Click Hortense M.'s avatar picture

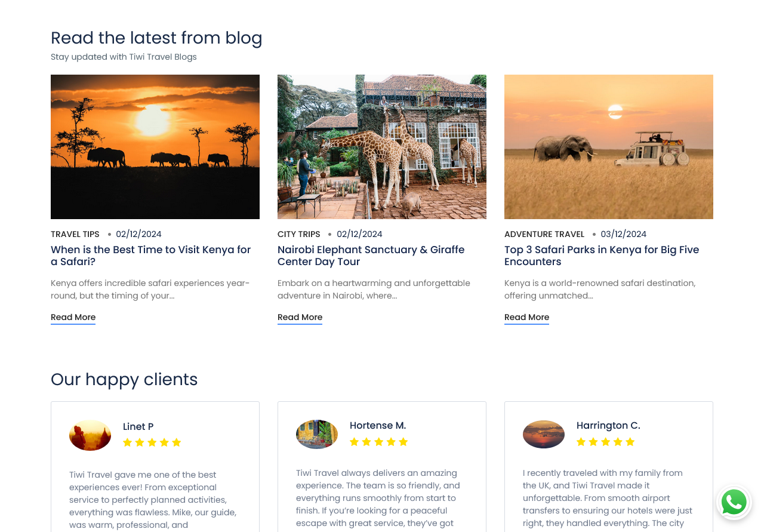point(317,434)
